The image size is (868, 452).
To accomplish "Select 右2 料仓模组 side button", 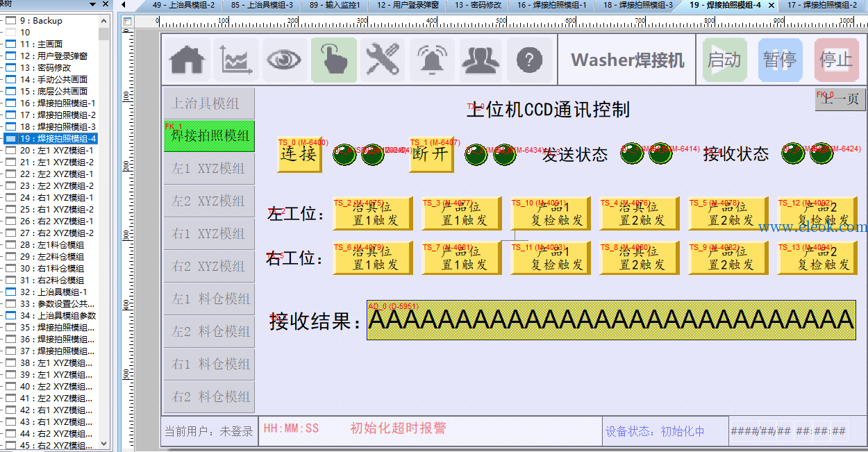I will [209, 397].
